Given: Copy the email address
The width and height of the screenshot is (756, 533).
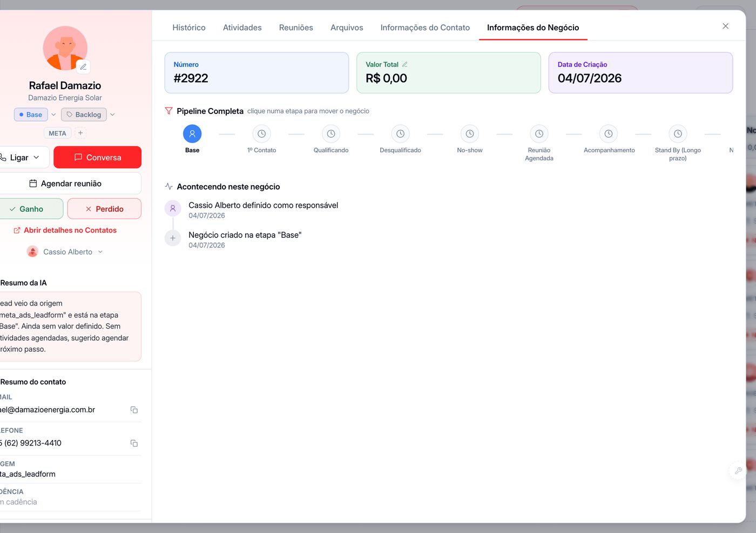Looking at the screenshot, I should coord(134,410).
